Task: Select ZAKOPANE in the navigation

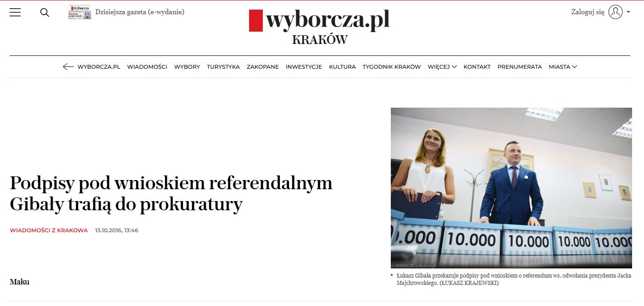Action: click(x=263, y=67)
